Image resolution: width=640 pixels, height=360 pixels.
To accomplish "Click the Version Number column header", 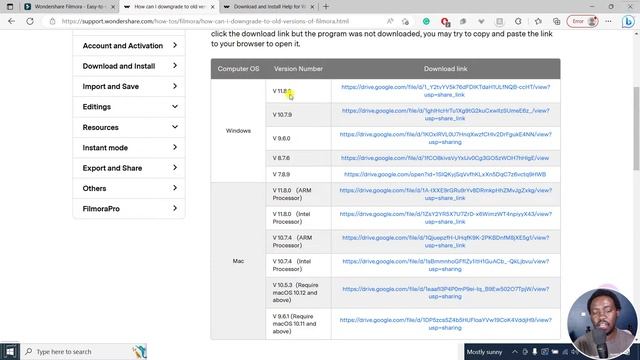I will point(298,69).
